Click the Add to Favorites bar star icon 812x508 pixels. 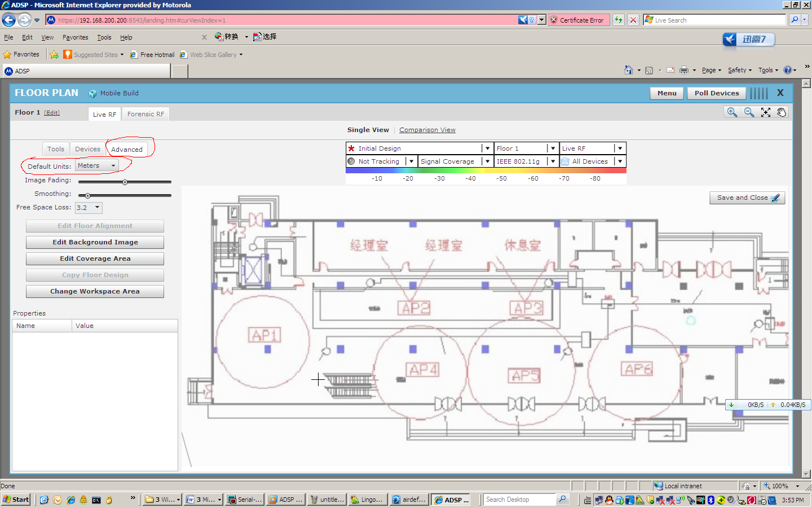(x=54, y=55)
